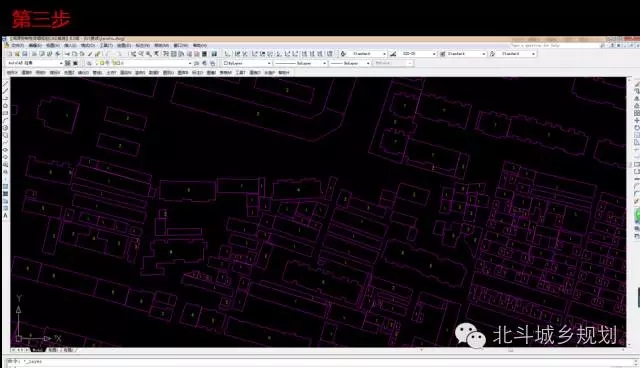The width and height of the screenshot is (640, 368).
Task: Switch to the Model tab
Action: (37, 350)
